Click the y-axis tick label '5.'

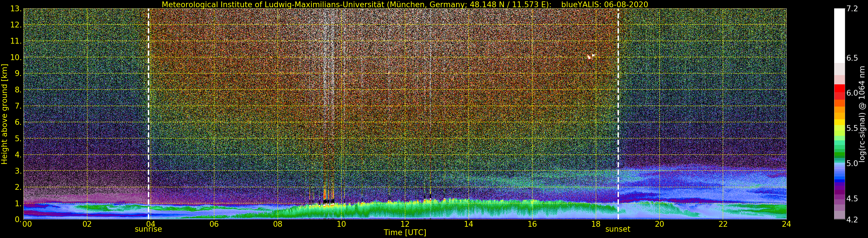click(x=19, y=138)
